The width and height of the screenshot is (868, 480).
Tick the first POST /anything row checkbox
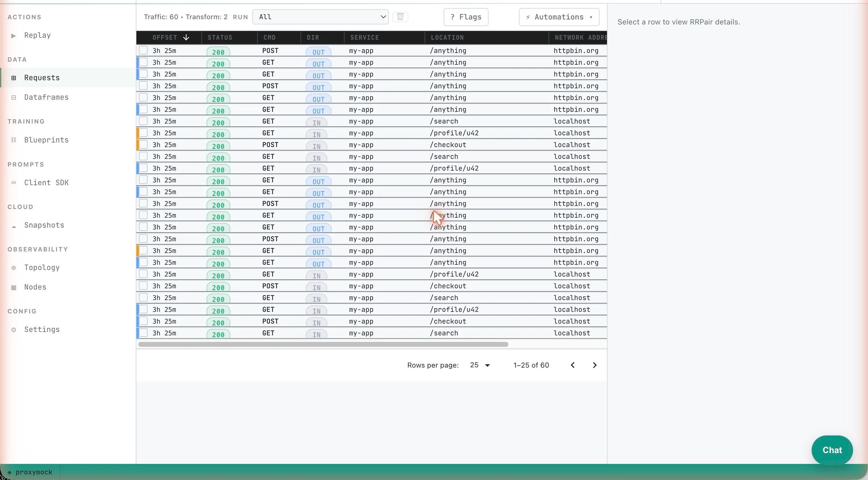click(x=143, y=50)
